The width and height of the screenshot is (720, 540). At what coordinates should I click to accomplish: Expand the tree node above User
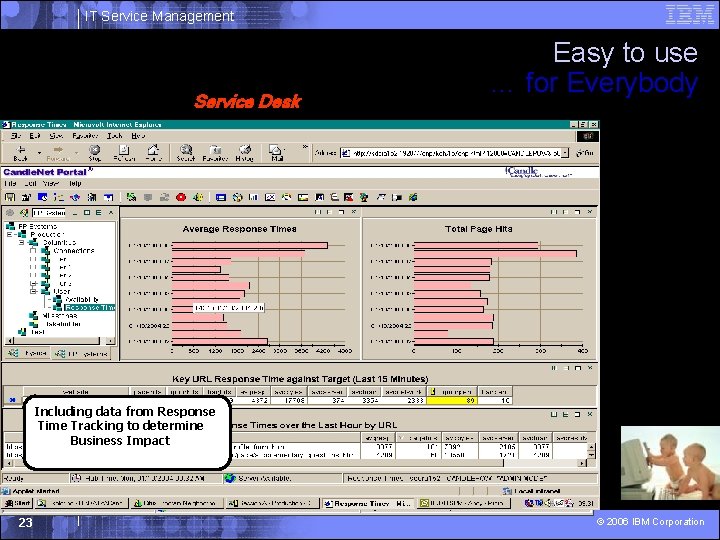pos(33,284)
